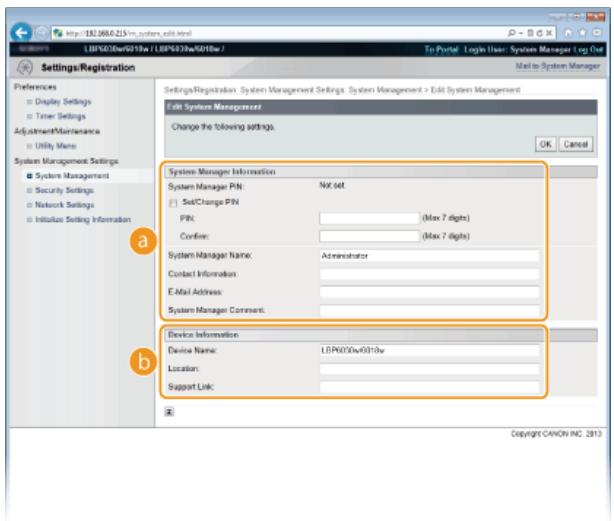
Task: Click the PIN input field
Action: coord(369,218)
